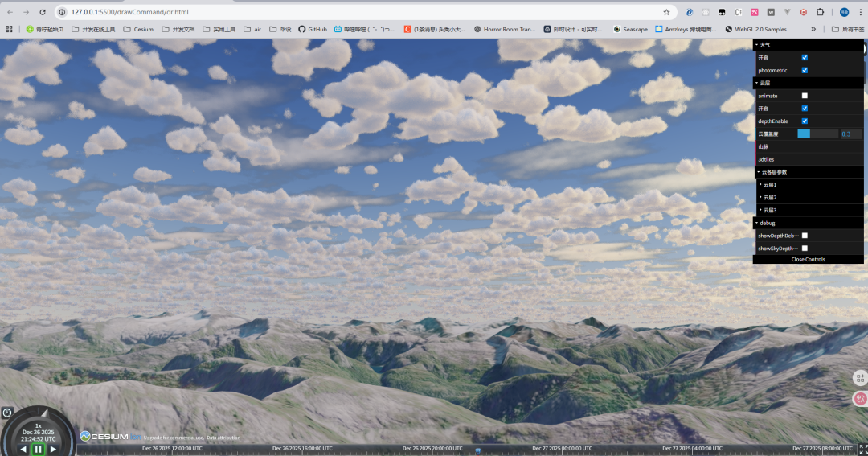Viewport: 868px width, 456px height.
Task: Click the 1x speed shuttle ring pointer
Action: pyautogui.click(x=44, y=414)
